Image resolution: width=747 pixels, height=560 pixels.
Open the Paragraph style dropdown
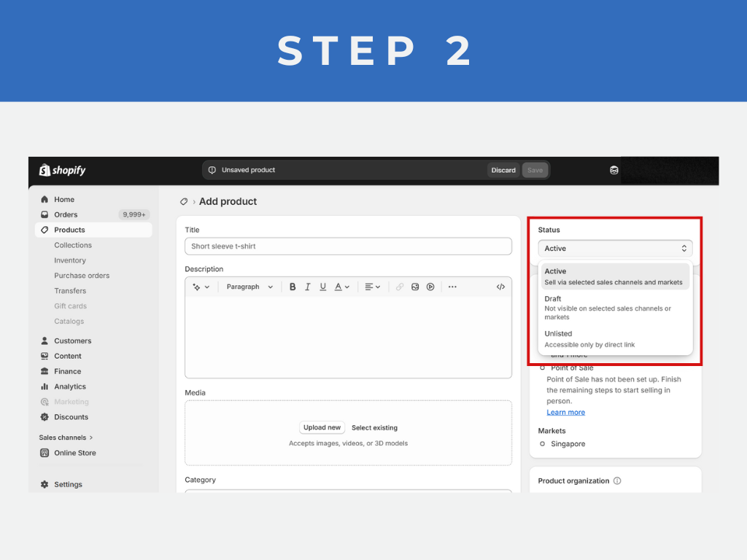pyautogui.click(x=249, y=287)
